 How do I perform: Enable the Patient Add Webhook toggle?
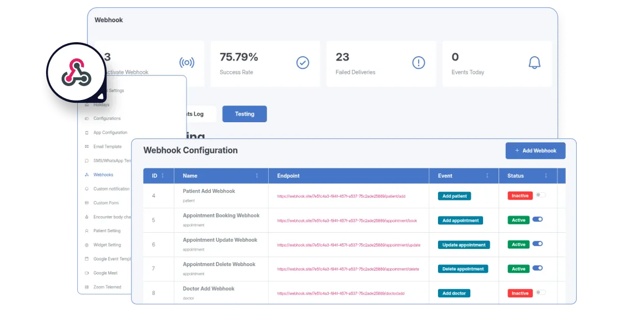(x=540, y=195)
